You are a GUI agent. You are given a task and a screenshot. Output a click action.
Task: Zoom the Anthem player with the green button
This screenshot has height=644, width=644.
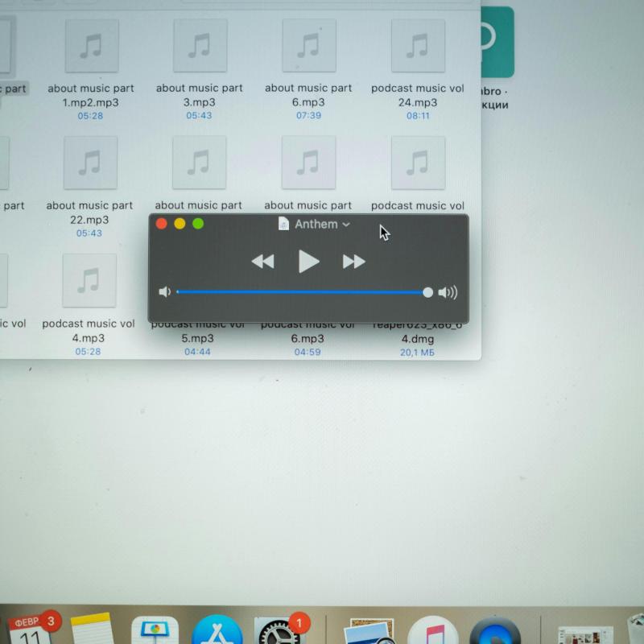pyautogui.click(x=198, y=224)
